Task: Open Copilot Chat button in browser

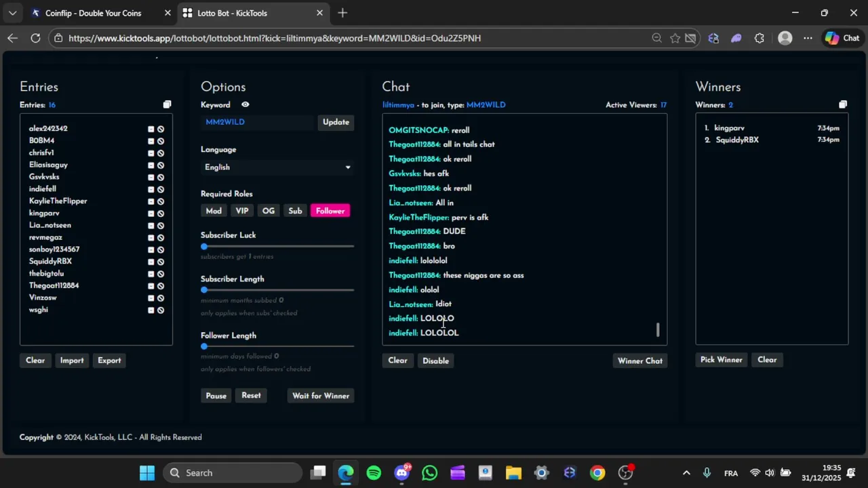Action: tap(843, 38)
